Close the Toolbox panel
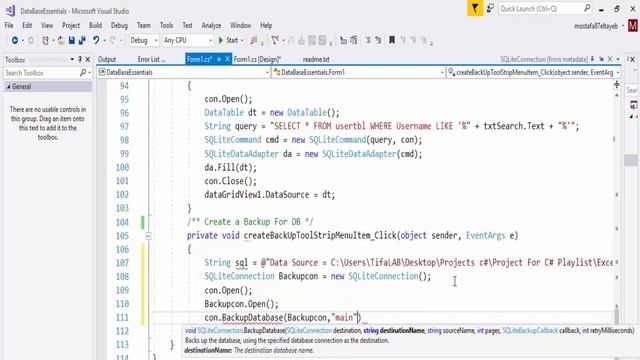Image resolution: width=640 pixels, height=360 pixels. pos(88,60)
